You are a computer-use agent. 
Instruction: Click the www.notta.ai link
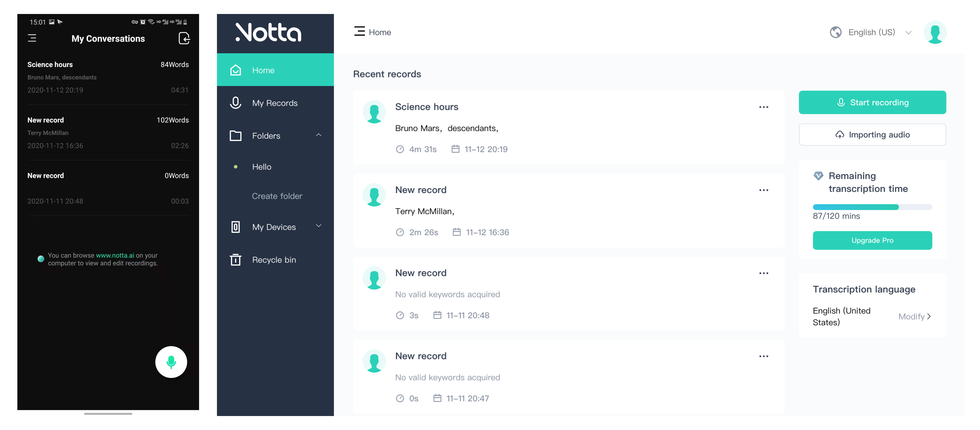[115, 255]
